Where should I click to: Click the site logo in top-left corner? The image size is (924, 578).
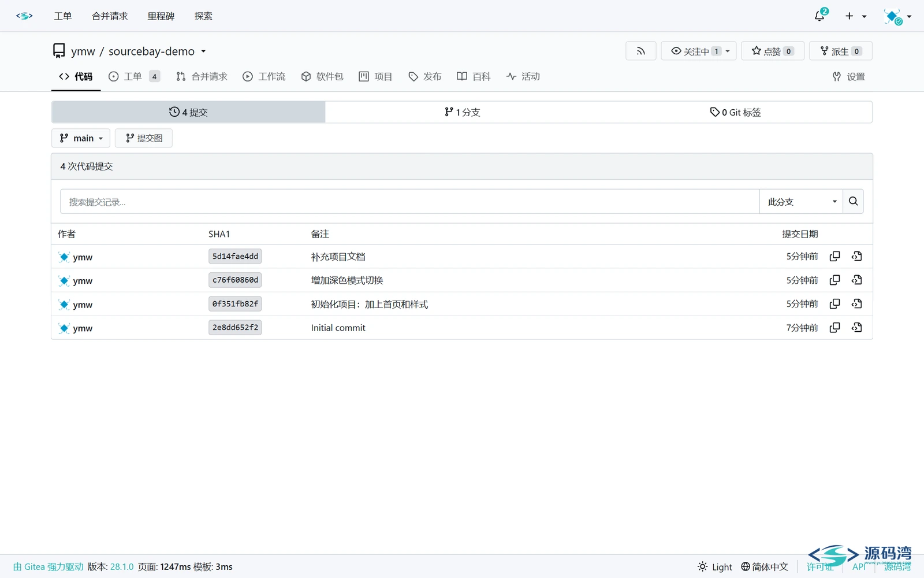tap(24, 16)
